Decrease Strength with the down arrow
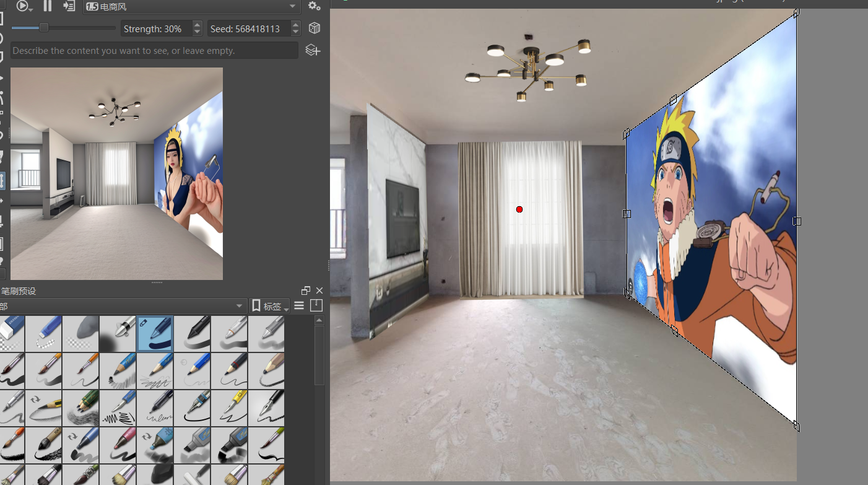Viewport: 868px width, 485px height. [197, 33]
